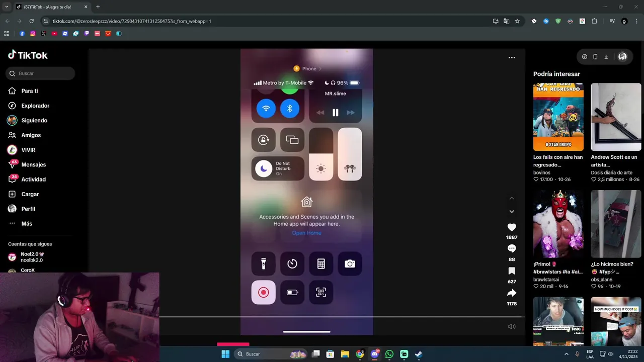The image size is (644, 362).
Task: Open the tab search dropdown arrow
Action: [7, 7]
